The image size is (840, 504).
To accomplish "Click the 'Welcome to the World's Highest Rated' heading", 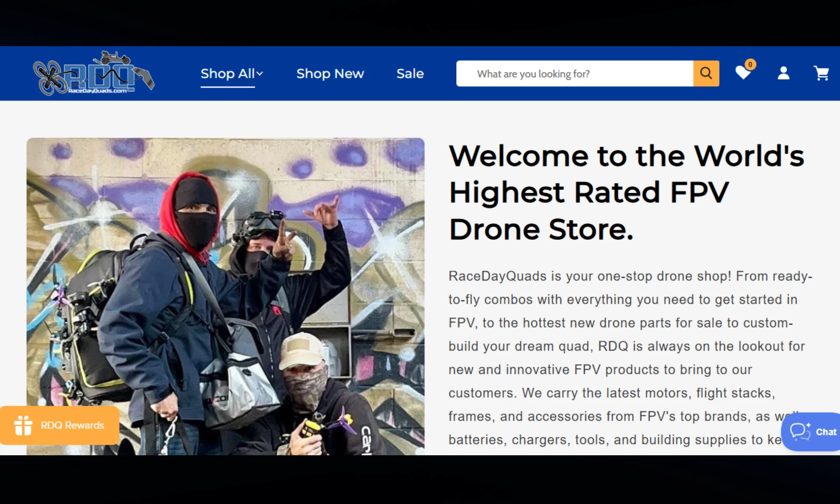I will pos(626,192).
